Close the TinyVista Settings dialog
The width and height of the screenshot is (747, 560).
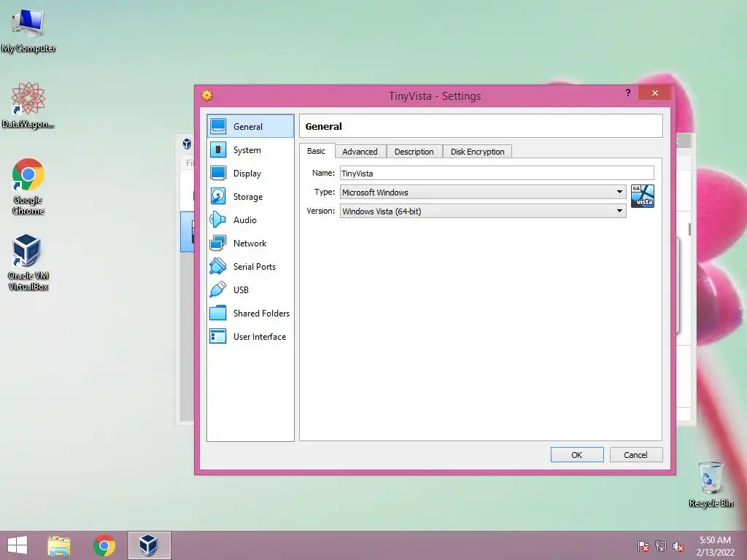[x=654, y=93]
